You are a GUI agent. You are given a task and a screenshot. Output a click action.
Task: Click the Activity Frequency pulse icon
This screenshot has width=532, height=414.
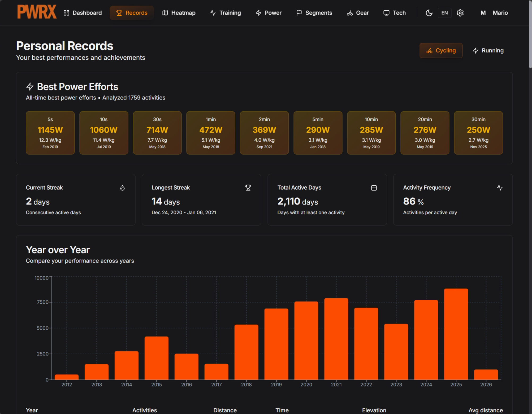[500, 188]
